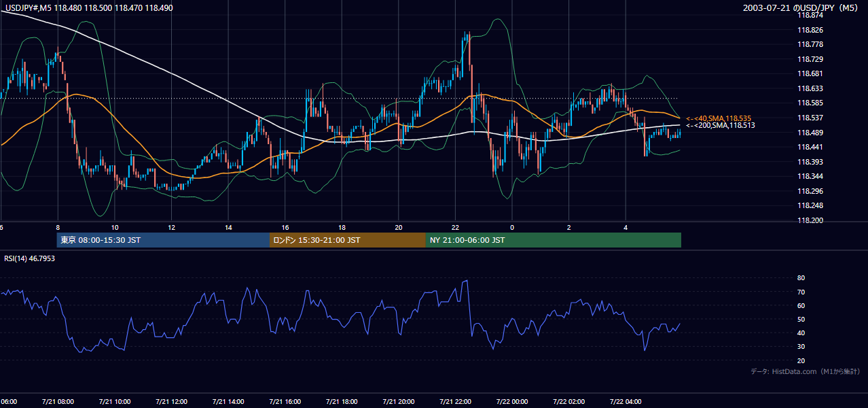Viewport: 868px width, 408px height.
Task: Click the HistData.com data source credit
Action: coord(805,371)
